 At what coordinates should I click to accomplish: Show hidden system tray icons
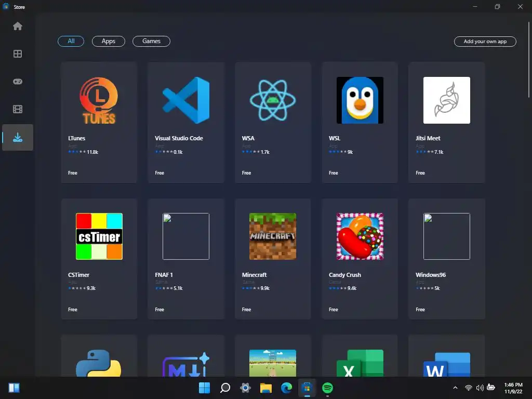point(455,388)
